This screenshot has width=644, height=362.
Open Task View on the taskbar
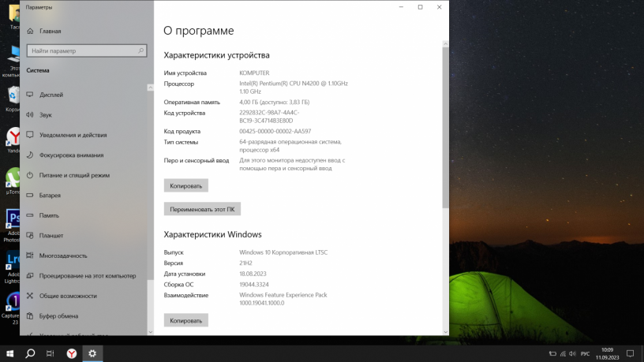coord(50,353)
